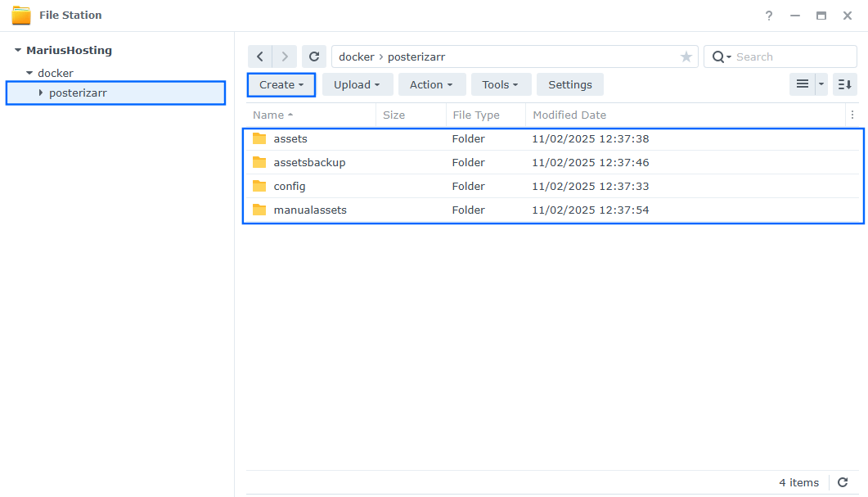Click the forward navigation arrow icon
The height and width of the screenshot is (497, 868).
click(284, 56)
